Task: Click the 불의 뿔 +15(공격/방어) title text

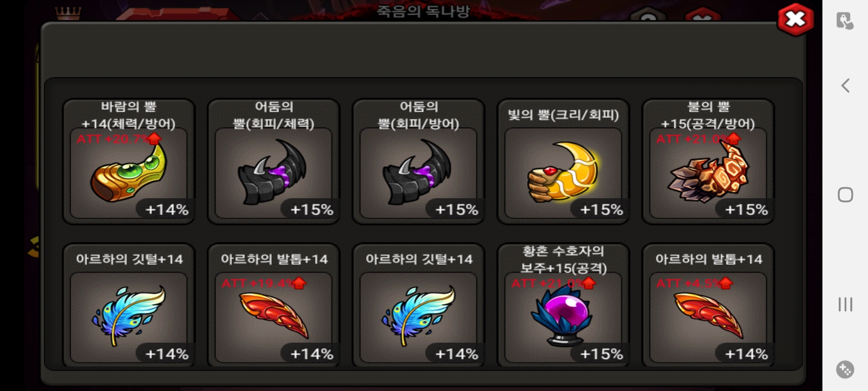Action: 708,115
